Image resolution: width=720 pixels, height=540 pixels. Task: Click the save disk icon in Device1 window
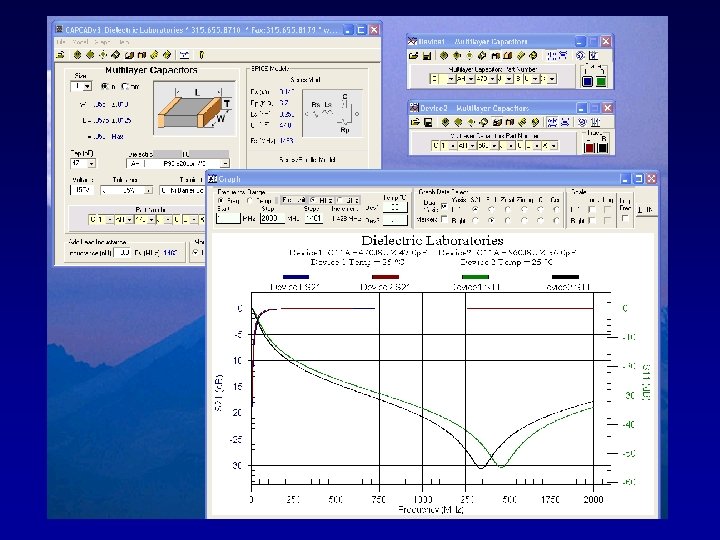coord(428,57)
